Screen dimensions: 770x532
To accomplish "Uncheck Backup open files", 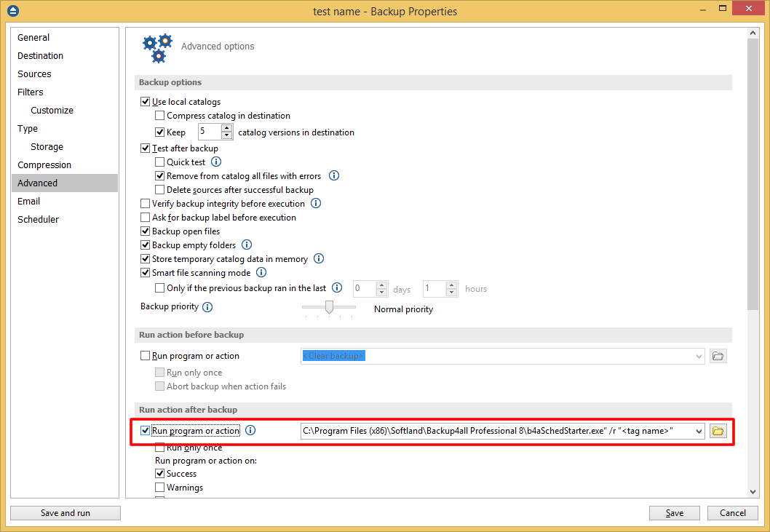I will [x=146, y=231].
